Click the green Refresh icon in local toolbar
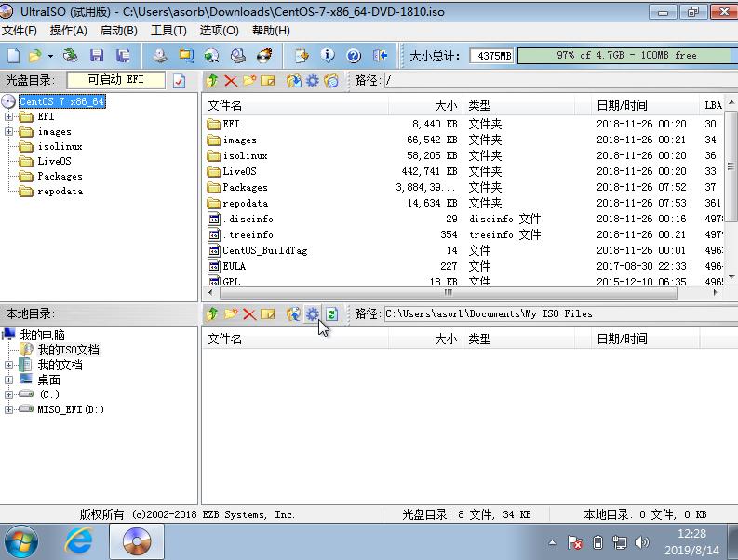This screenshot has width=738, height=560. (x=332, y=313)
